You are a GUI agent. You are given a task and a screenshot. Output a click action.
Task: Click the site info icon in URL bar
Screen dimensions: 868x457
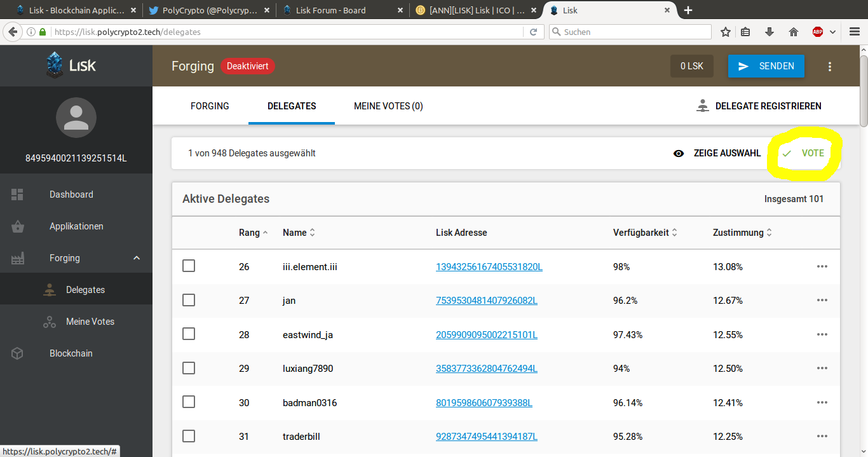point(30,32)
